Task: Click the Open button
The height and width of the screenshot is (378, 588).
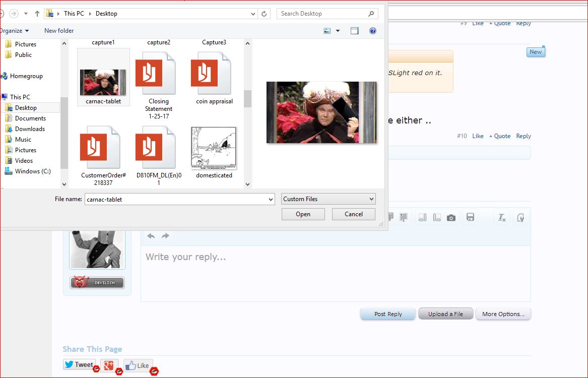Action: click(303, 214)
